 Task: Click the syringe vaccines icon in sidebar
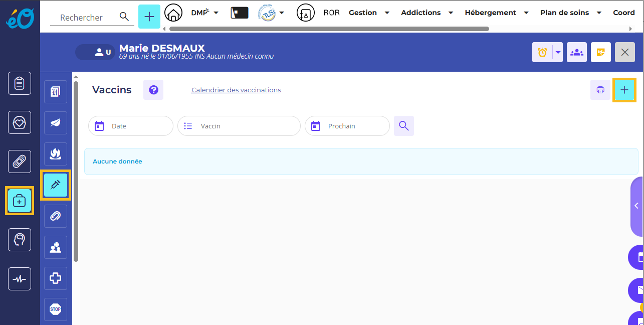tap(56, 185)
